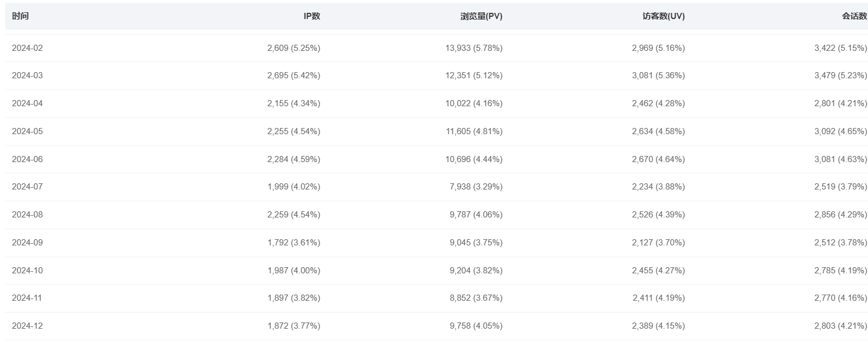Viewport: 868px width, 346px height.
Task: Select the 2,512 (3.78%) sessions cell
Action: (840, 243)
